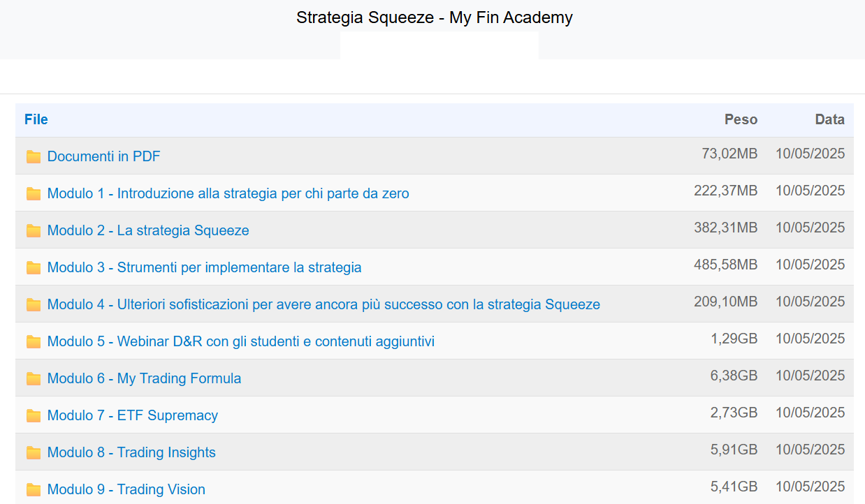Click the Modulo 9 folder icon
Image resolution: width=865 pixels, height=504 pixels.
click(x=34, y=489)
